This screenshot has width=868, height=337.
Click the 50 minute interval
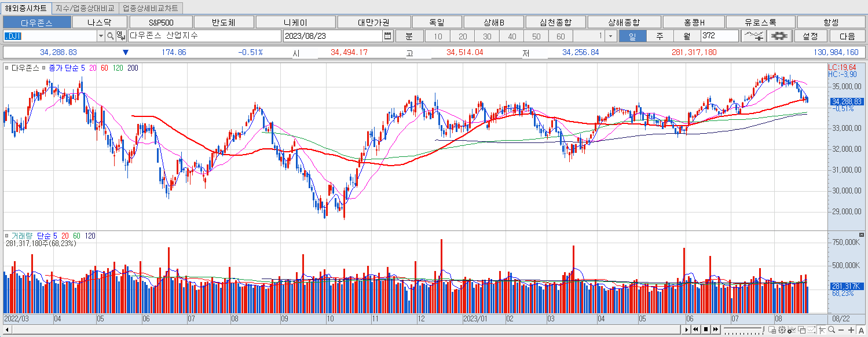coord(536,36)
